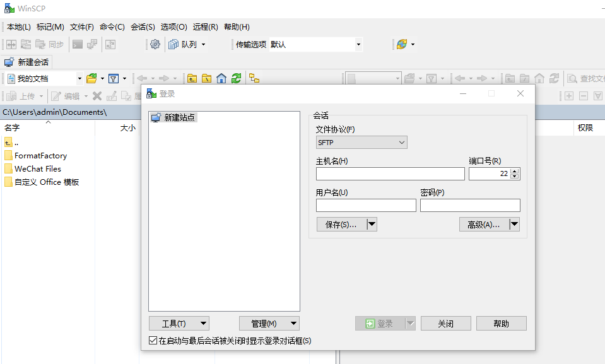This screenshot has height=364, width=605.
Task: Focus the 用户名 input field
Action: [x=366, y=206]
